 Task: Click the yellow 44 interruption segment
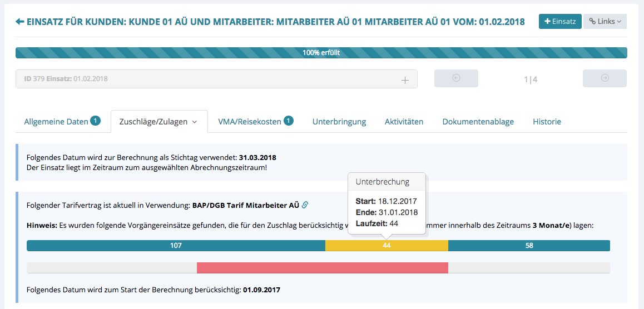coord(387,246)
